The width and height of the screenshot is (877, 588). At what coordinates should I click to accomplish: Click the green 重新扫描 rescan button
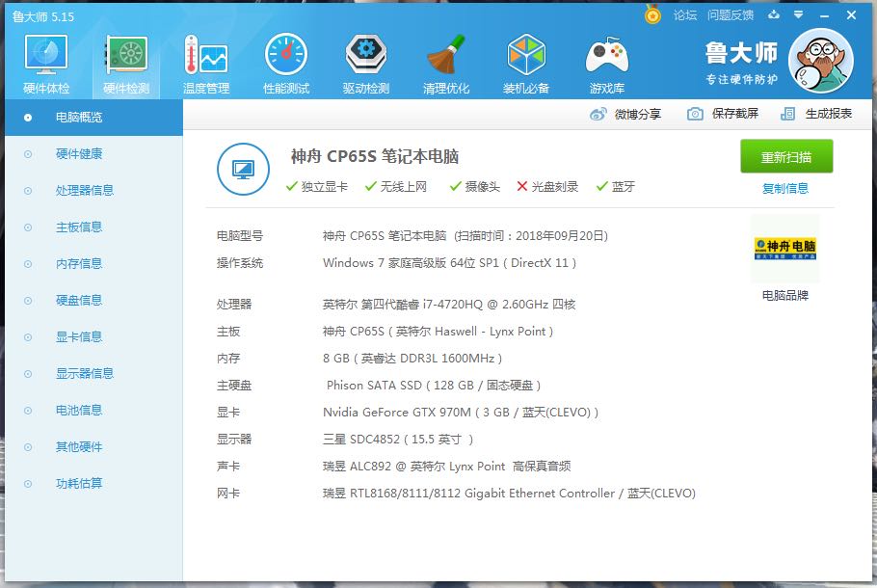pos(786,157)
